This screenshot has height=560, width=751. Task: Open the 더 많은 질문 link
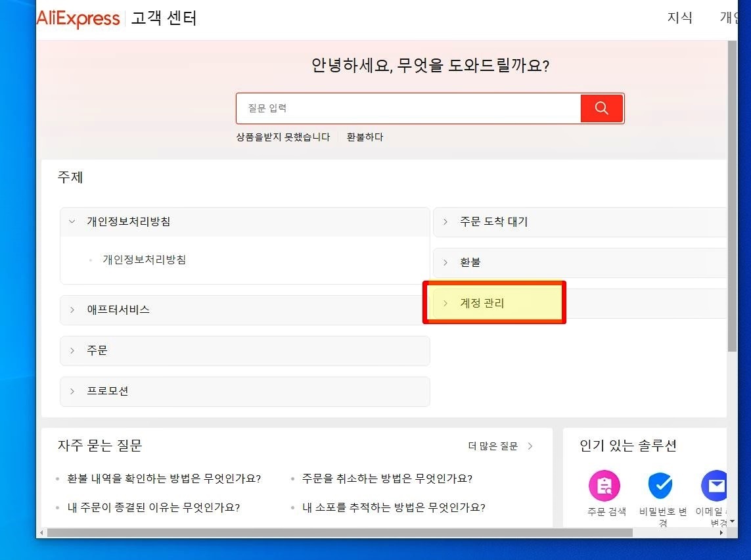(493, 446)
